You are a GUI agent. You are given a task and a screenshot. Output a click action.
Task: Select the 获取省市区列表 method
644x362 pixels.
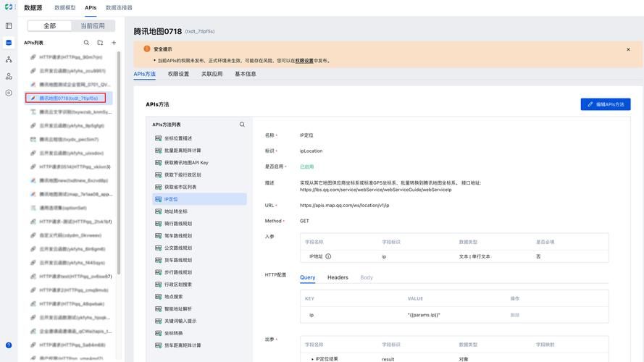(x=199, y=188)
